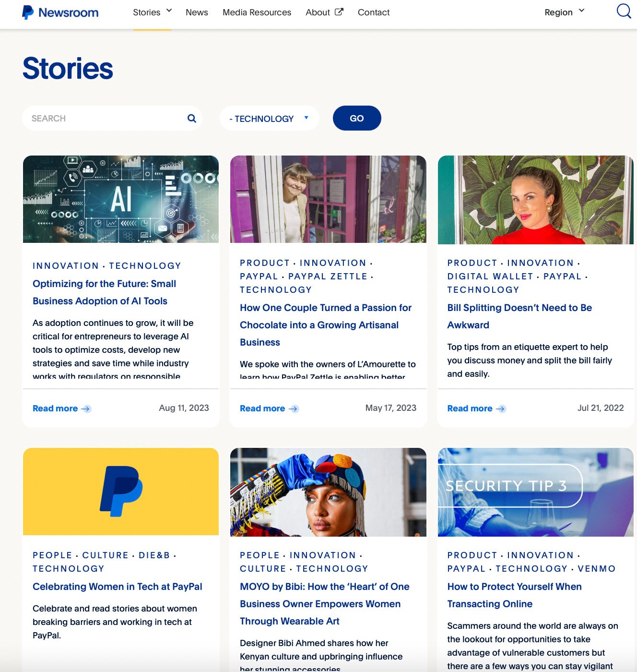Open the Security Tip 3 thumbnail
This screenshot has height=672, width=637.
pos(535,492)
